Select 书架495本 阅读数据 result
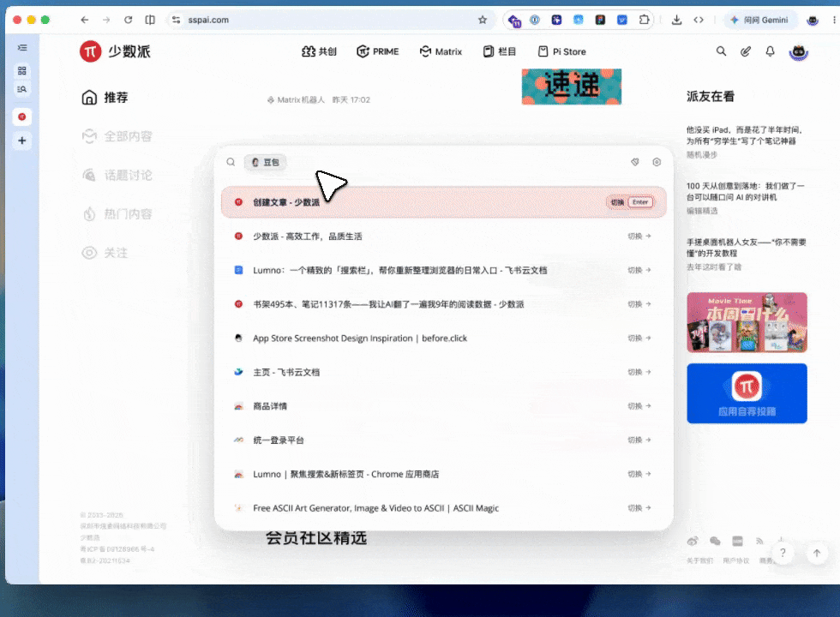Viewport: 840px width, 617px height. point(444,304)
